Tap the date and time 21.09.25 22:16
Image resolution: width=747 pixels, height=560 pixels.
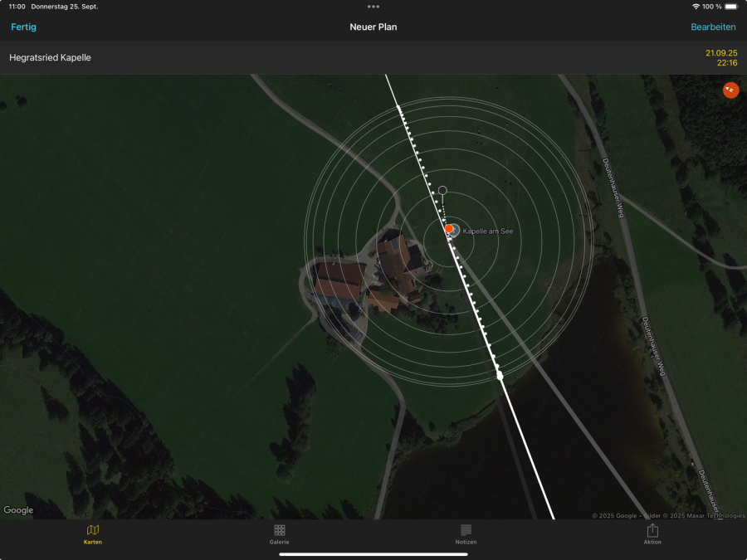721,57
